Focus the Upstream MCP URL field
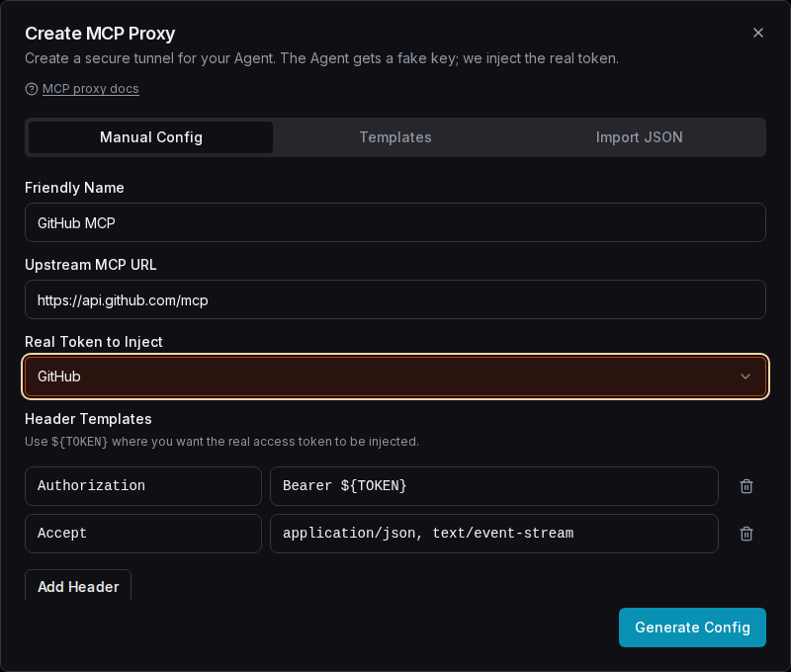 (395, 299)
